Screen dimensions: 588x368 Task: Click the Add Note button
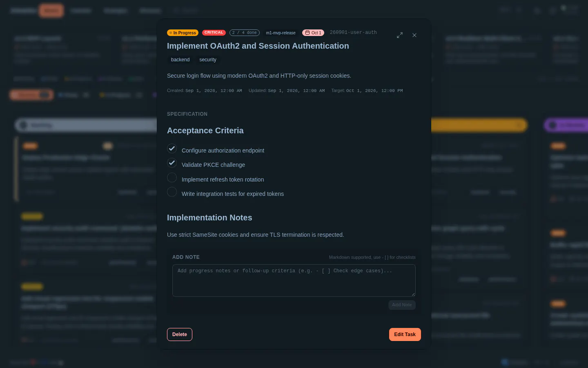402,305
